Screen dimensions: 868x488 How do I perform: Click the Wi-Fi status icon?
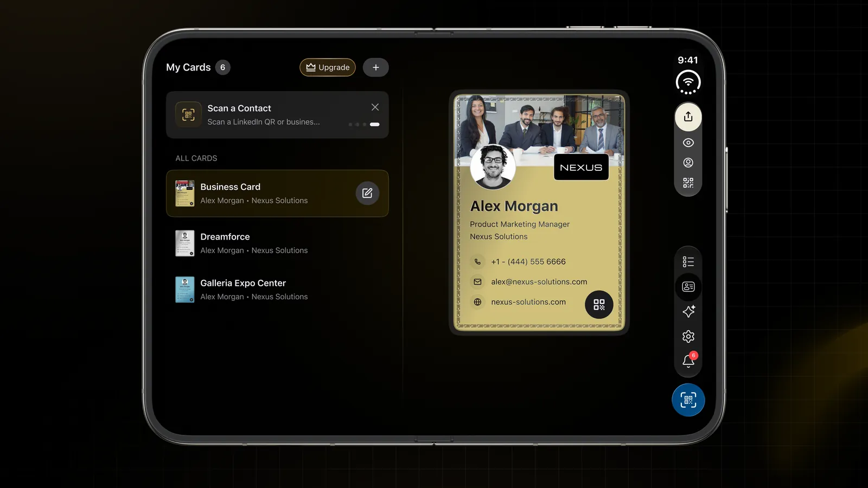[688, 82]
